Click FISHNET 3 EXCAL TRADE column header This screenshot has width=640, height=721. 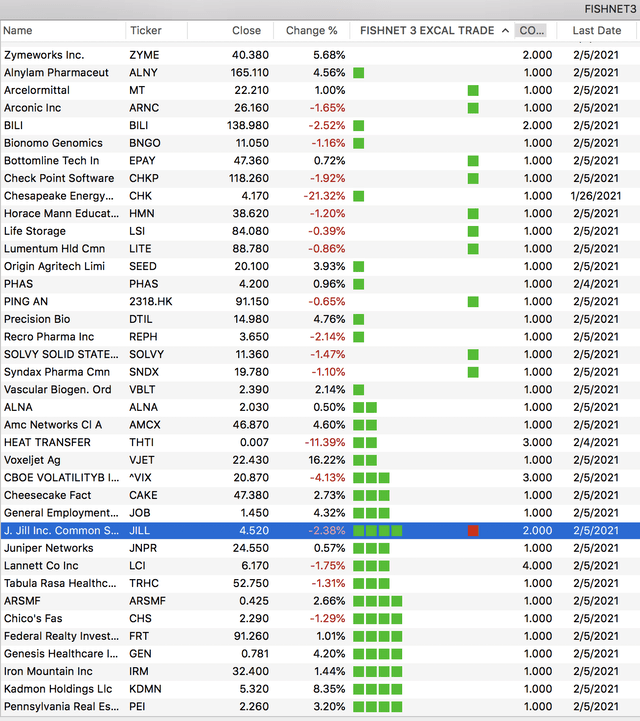(427, 31)
